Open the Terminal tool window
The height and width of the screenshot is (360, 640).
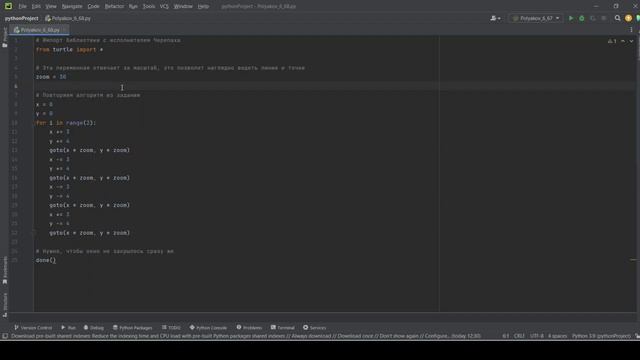[282, 328]
